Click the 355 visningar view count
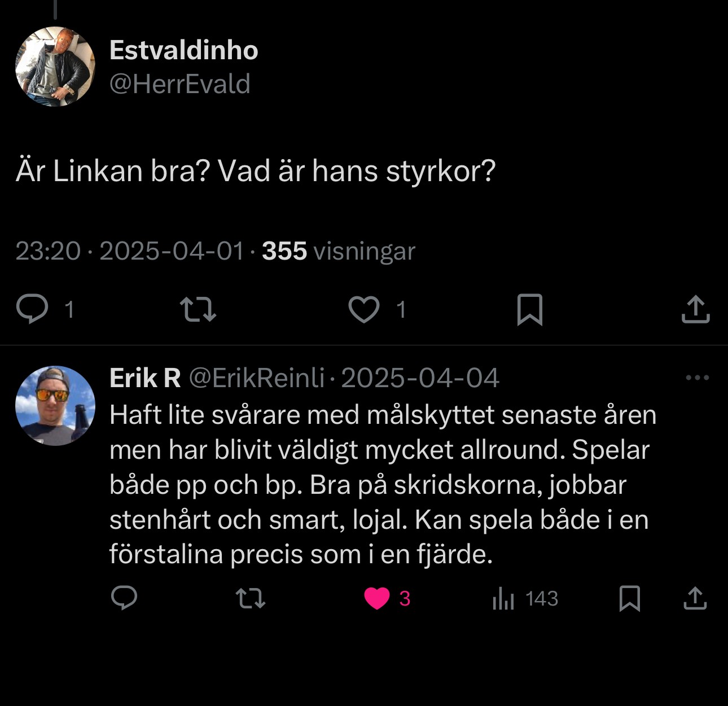The width and height of the screenshot is (728, 706). (x=339, y=251)
